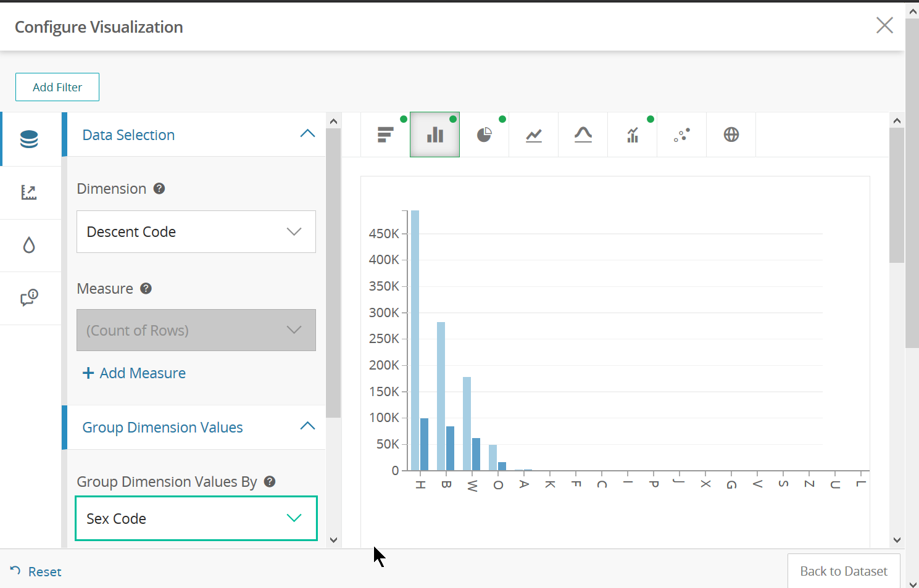
Task: Open the color droplet sidebar tab
Action: click(x=30, y=246)
